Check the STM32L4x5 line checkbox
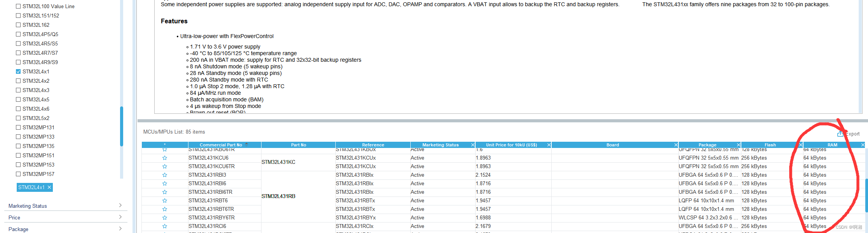 [18, 99]
